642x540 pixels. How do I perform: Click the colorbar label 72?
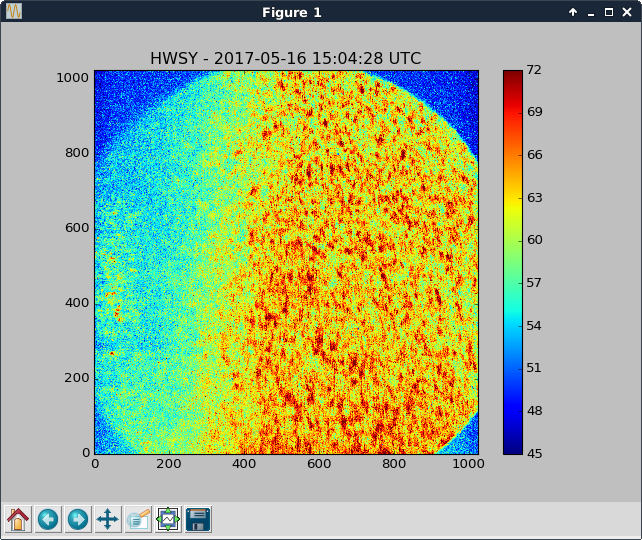[534, 70]
